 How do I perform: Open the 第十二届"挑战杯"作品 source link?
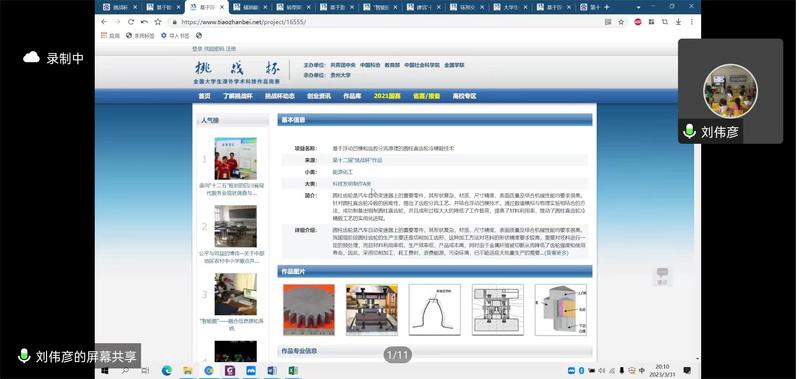357,160
